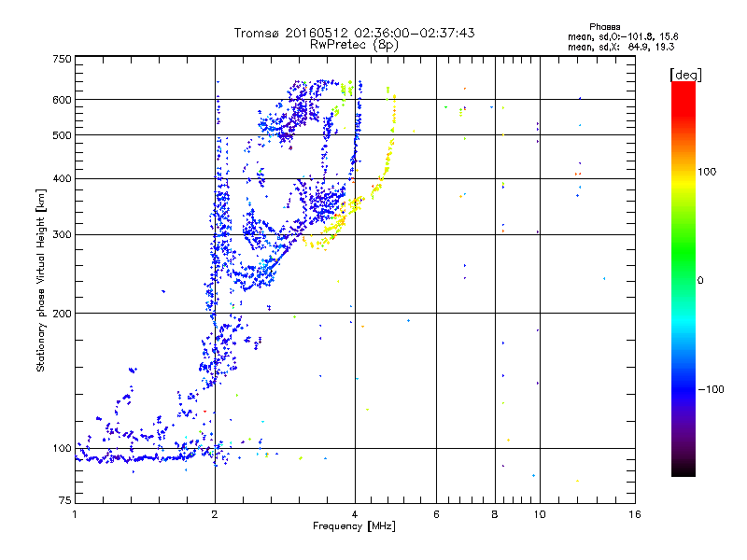This screenshot has width=747, height=560.
Task: Click x-axis tick label "2"
Action: click(215, 514)
